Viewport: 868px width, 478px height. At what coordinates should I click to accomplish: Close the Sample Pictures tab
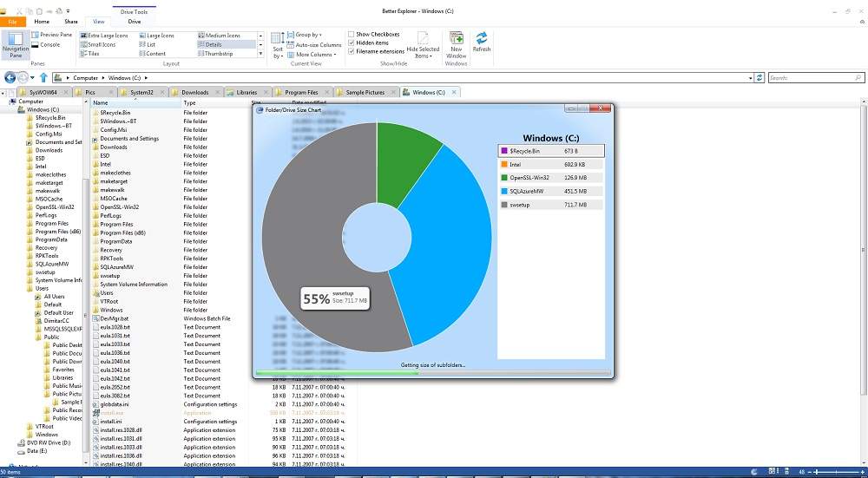tap(393, 93)
